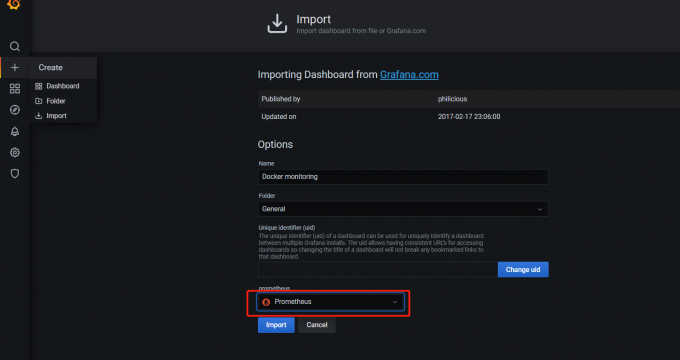The height and width of the screenshot is (360, 680).
Task: Click the Change uid button
Action: (523, 270)
